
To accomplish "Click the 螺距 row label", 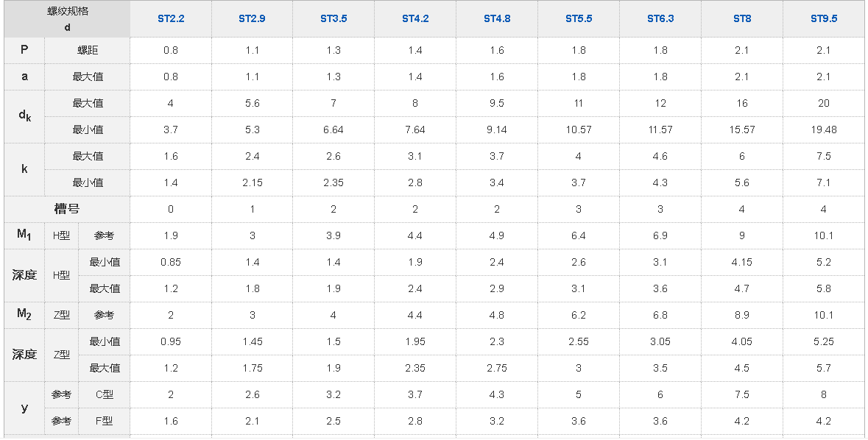I will click(88, 50).
